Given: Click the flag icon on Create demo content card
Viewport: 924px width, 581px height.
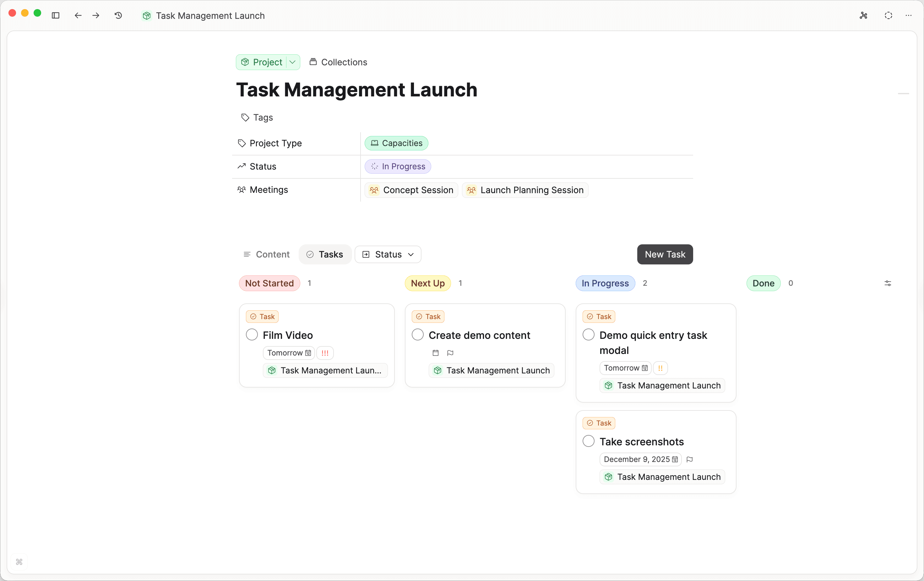Looking at the screenshot, I should point(450,353).
